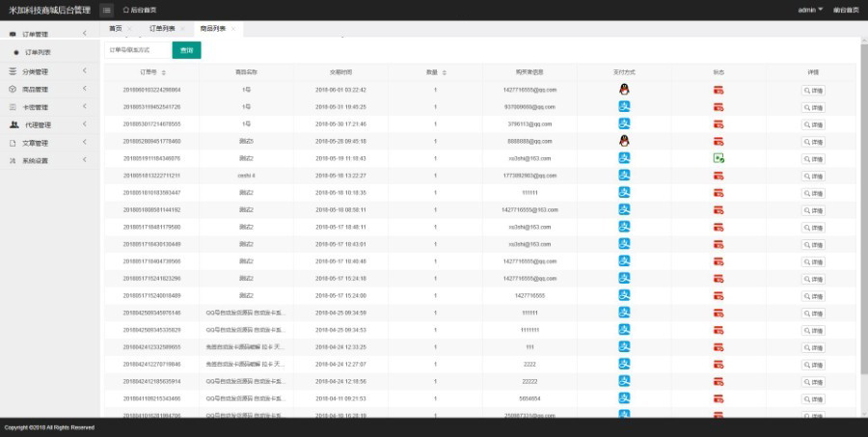The height and width of the screenshot is (437, 868).
Task: Collapse the 订单管理 sidebar section chevron
Action: 85,33
